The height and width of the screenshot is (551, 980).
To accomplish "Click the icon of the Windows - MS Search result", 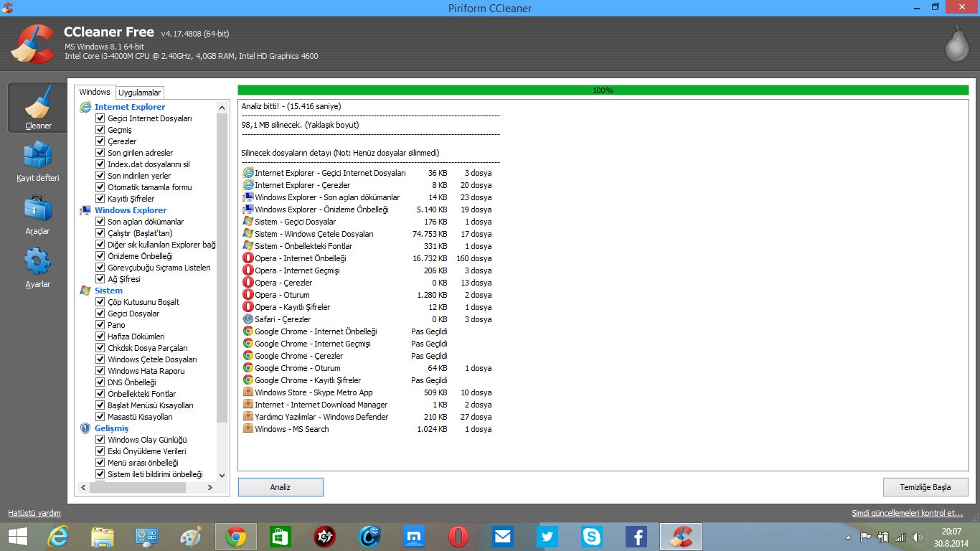I will (x=248, y=429).
